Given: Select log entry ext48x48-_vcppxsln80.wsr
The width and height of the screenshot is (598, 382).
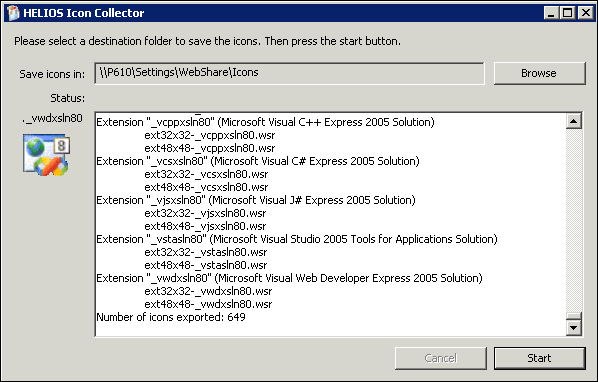Looking at the screenshot, I should 209,148.
